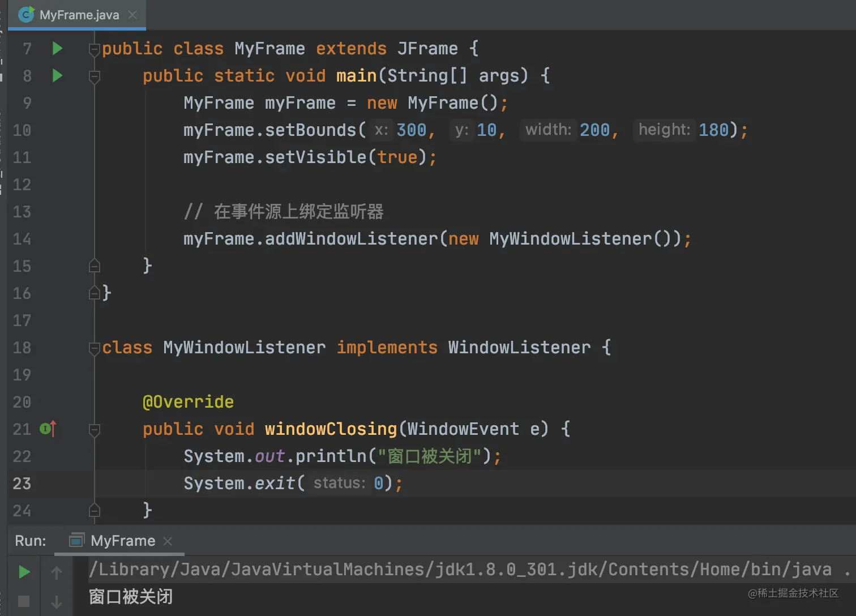This screenshot has height=616, width=856.
Task: Click the fold end marker on line 16
Action: click(95, 293)
